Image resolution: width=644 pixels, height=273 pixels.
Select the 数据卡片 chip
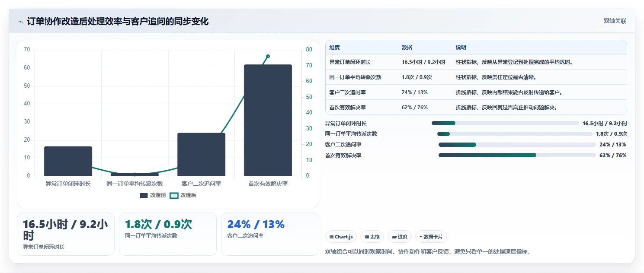(x=431, y=237)
